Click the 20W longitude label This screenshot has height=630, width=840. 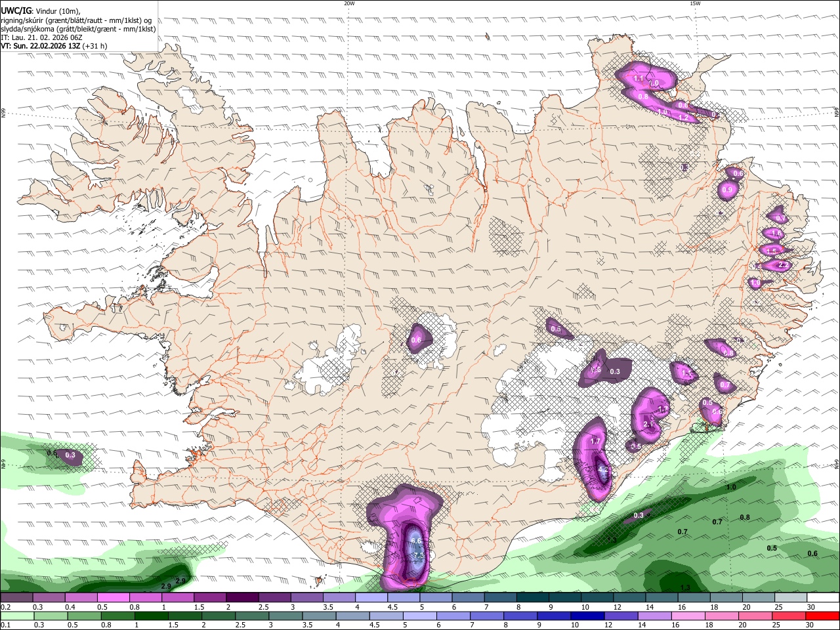[x=349, y=3]
